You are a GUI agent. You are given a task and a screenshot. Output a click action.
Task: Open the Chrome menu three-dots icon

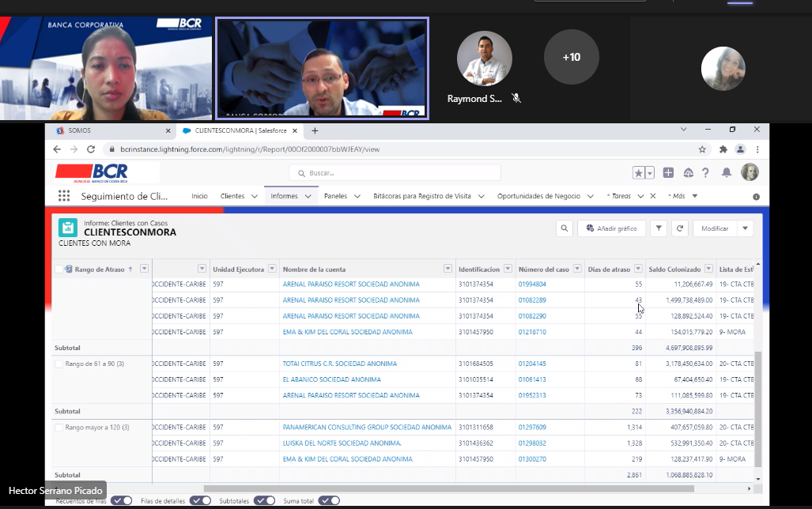(x=757, y=149)
